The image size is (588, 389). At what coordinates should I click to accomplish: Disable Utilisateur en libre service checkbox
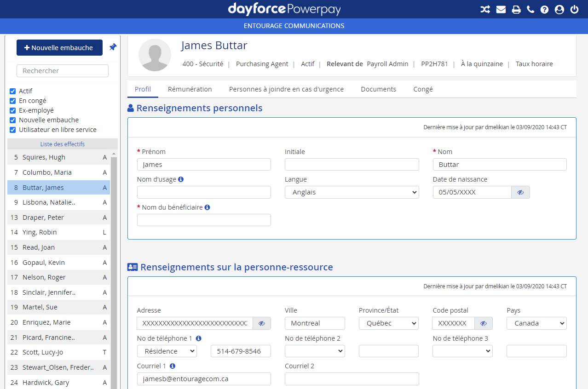point(13,130)
